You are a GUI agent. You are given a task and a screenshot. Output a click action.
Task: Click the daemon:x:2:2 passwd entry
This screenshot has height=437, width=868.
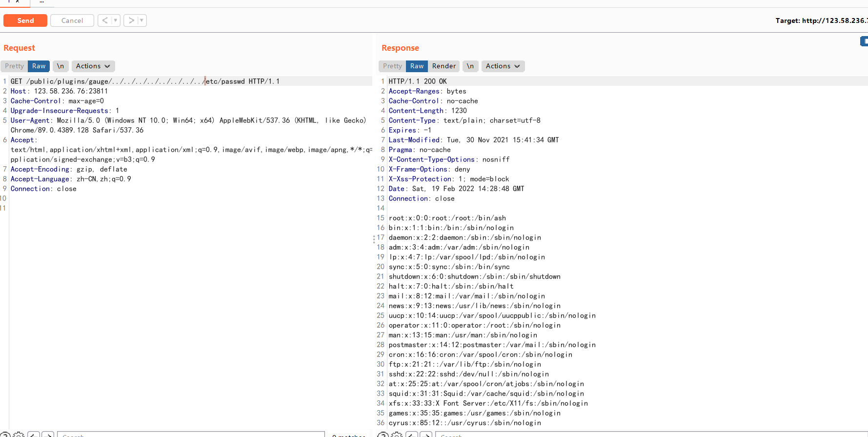click(465, 238)
